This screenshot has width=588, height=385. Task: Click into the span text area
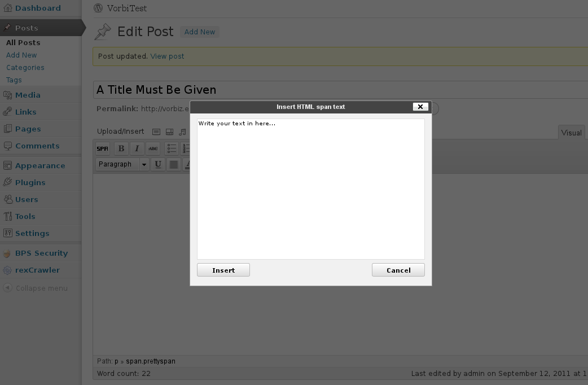[311, 189]
